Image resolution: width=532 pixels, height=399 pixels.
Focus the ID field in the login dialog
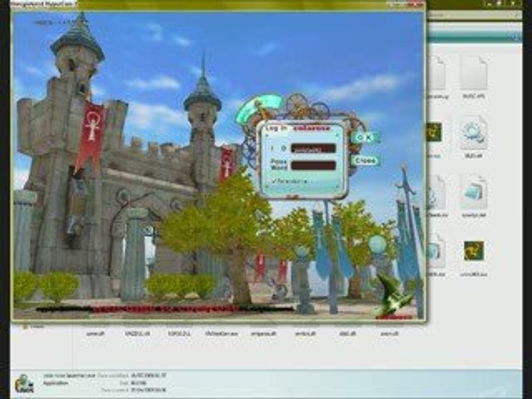pos(313,149)
